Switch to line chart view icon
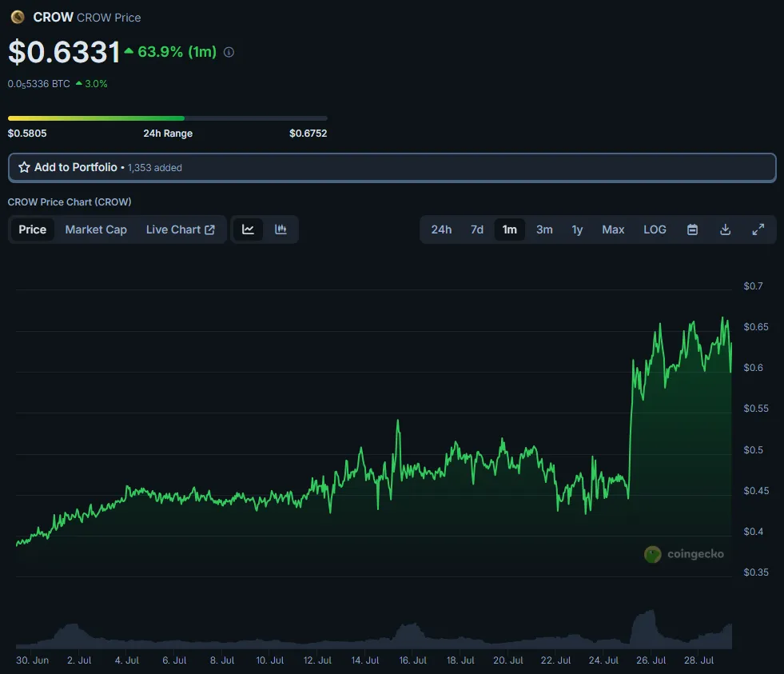This screenshot has height=674, width=784. click(248, 229)
